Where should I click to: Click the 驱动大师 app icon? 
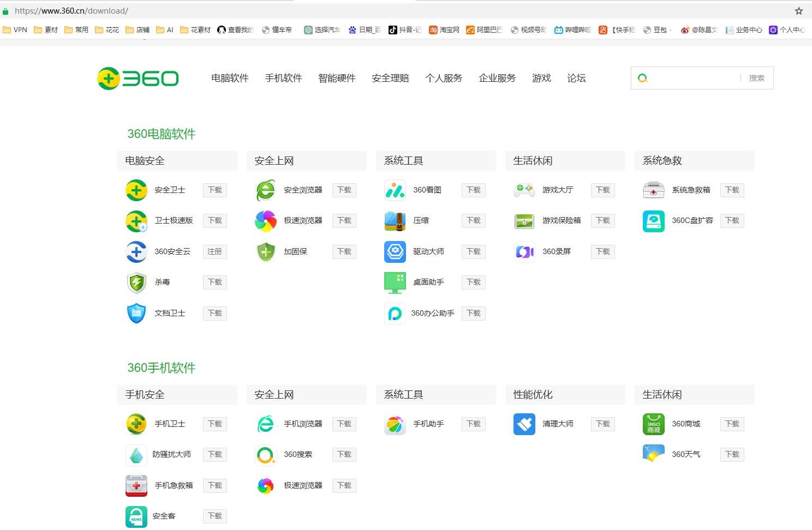coord(395,251)
